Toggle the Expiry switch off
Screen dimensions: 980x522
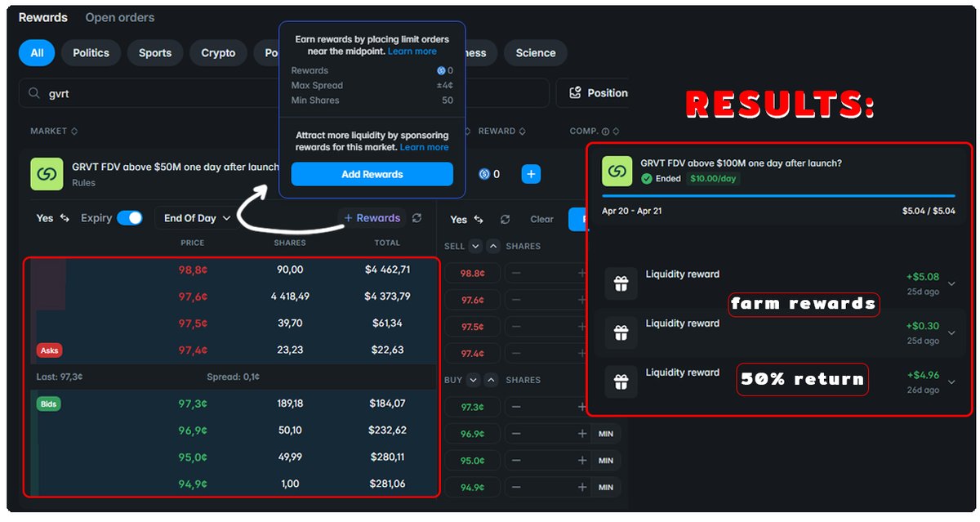[130, 218]
